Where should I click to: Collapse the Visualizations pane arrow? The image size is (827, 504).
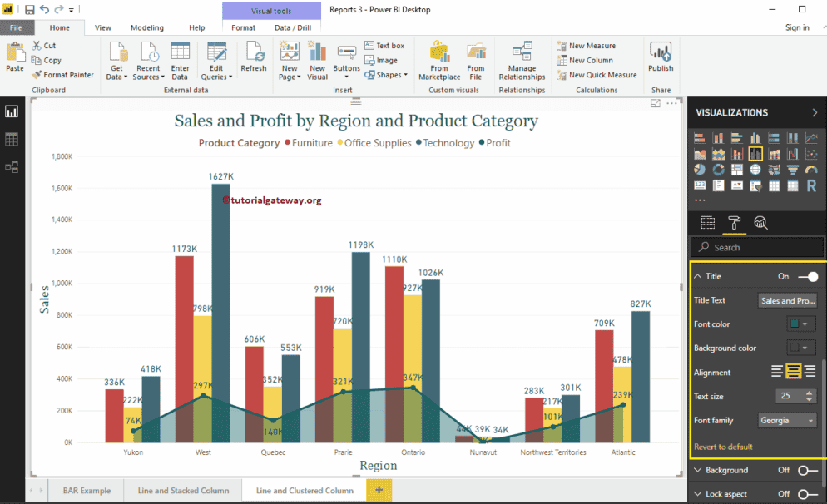[815, 112]
